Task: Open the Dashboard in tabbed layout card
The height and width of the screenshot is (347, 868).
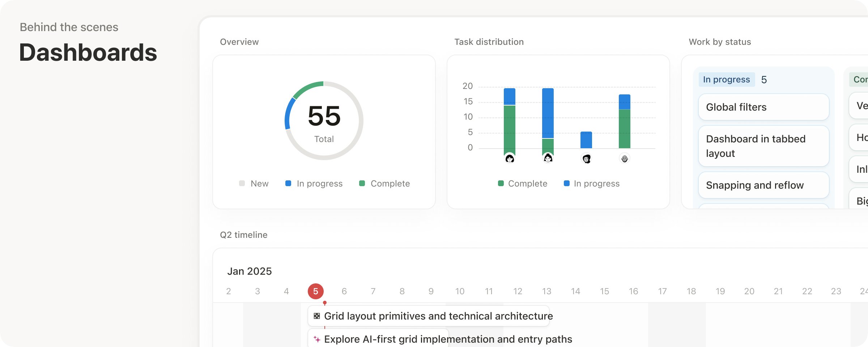Action: 763,146
